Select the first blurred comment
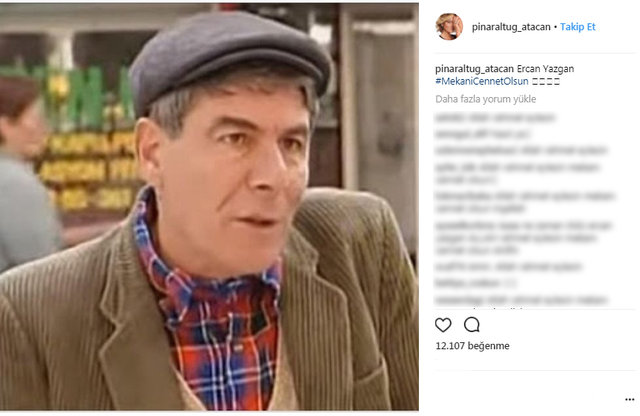Image resolution: width=640 pixels, height=416 pixels. tap(495, 118)
